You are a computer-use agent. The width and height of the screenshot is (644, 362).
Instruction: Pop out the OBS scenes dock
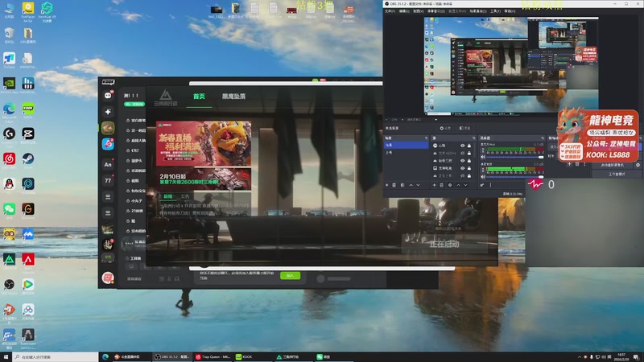coord(426,138)
